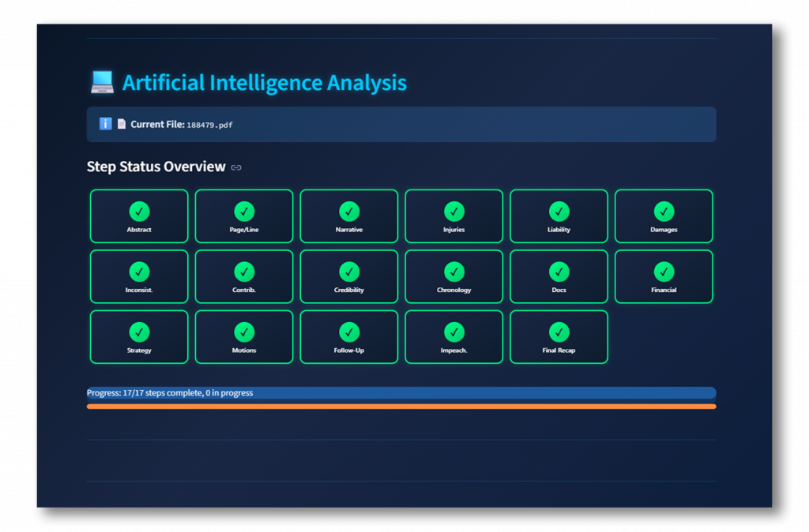The height and width of the screenshot is (532, 809).
Task: Open the Financial step card
Action: pyautogui.click(x=664, y=277)
